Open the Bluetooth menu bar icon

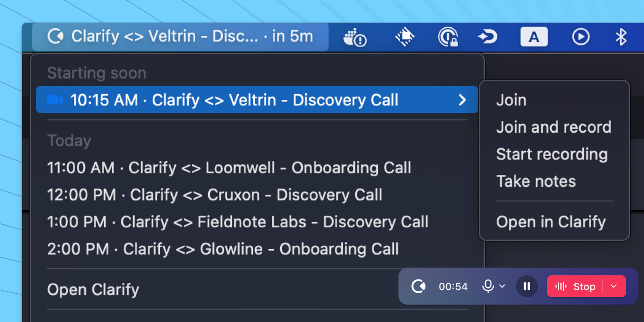click(x=621, y=37)
